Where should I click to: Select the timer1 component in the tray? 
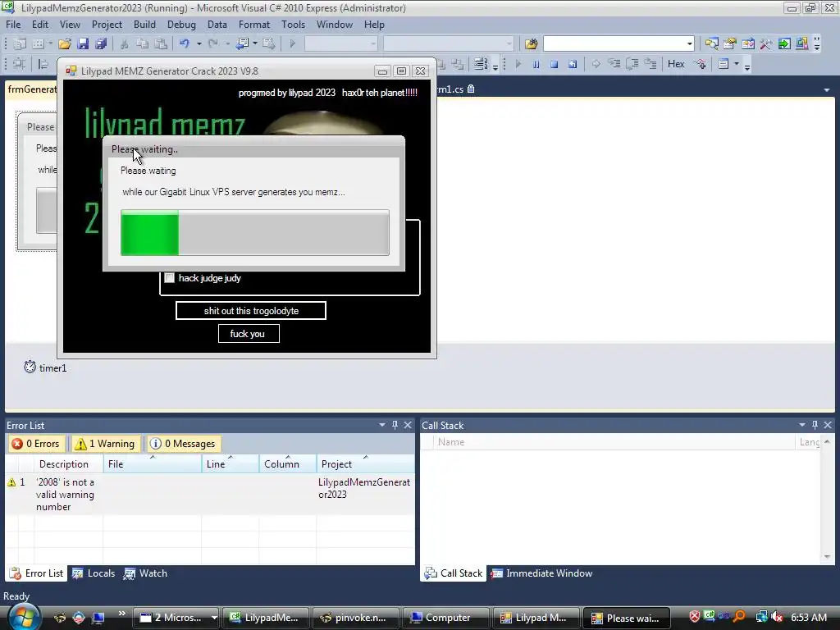pos(46,368)
